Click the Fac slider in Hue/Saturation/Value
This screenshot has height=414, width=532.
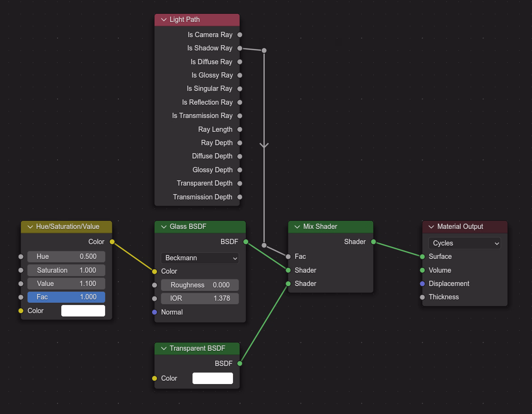tap(66, 297)
